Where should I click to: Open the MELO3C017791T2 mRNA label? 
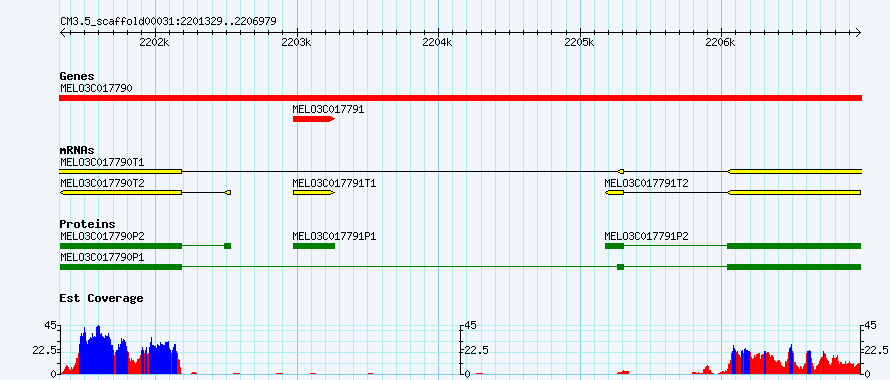click(646, 183)
